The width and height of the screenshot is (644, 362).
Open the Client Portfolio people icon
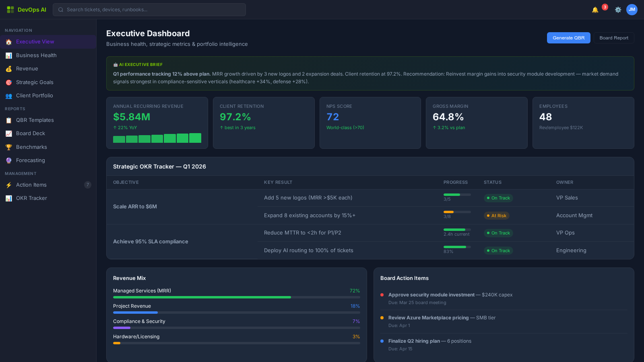pyautogui.click(x=9, y=95)
